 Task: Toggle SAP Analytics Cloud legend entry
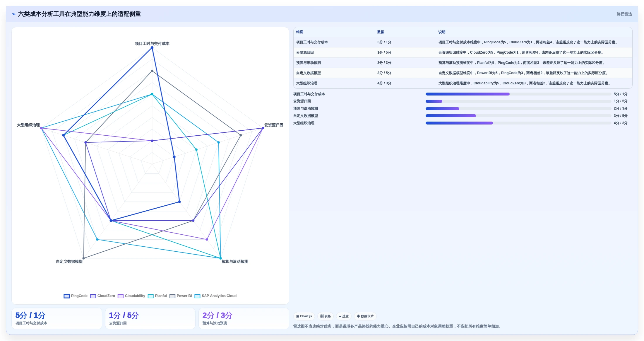pos(215,296)
